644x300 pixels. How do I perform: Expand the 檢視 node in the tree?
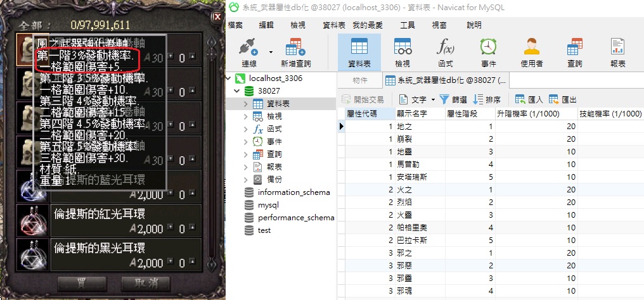pos(245,116)
